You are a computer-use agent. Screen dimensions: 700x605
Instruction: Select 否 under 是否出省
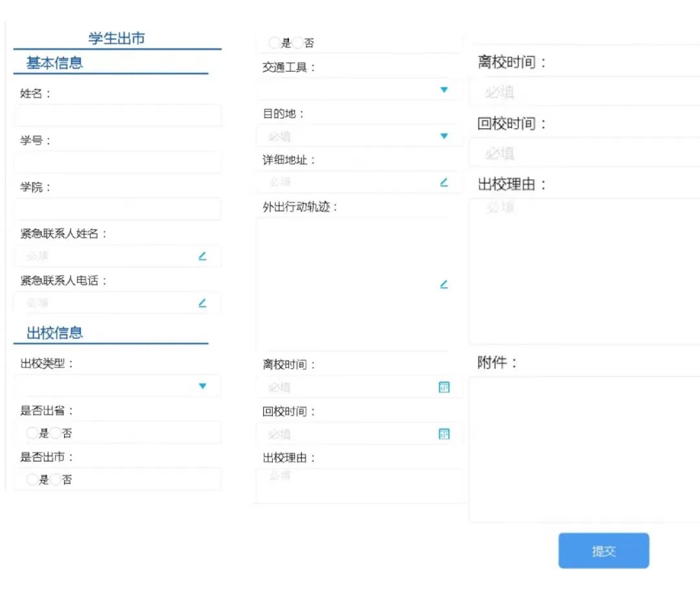(x=56, y=433)
